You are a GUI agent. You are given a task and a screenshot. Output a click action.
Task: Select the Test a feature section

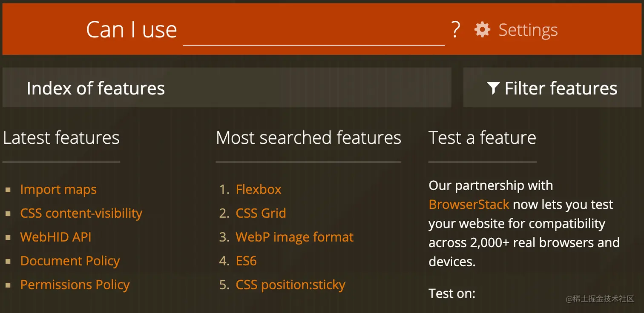click(482, 137)
